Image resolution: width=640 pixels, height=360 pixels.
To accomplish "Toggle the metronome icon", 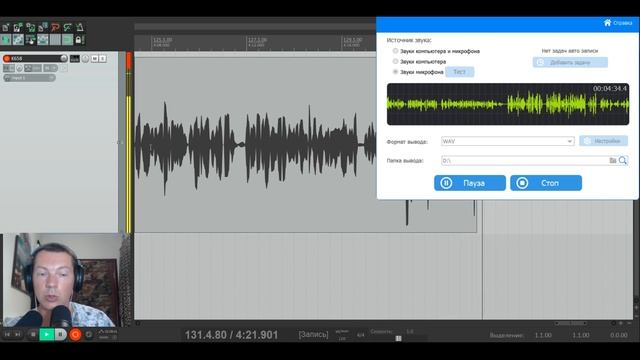I will [x=80, y=28].
